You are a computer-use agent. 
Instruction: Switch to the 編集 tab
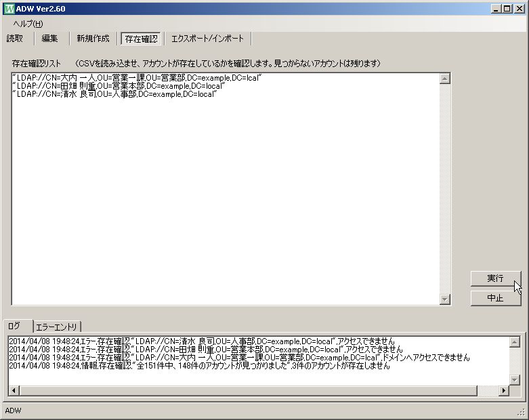[x=50, y=39]
